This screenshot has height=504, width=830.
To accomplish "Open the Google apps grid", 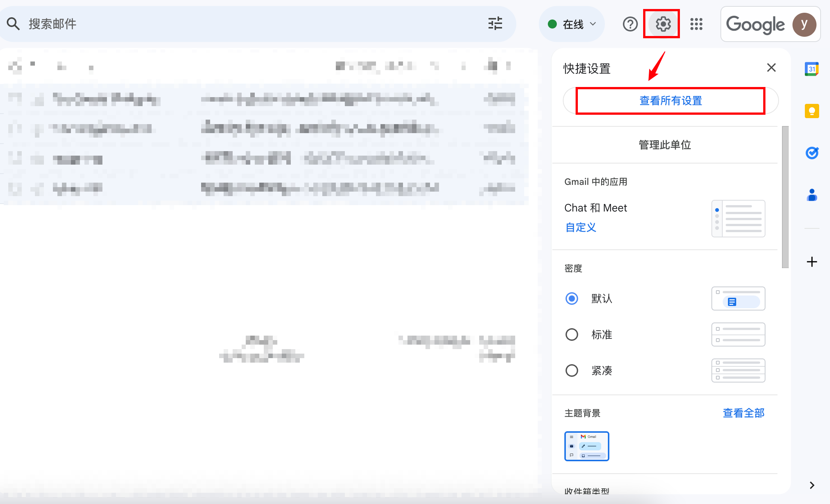I will coord(696,24).
